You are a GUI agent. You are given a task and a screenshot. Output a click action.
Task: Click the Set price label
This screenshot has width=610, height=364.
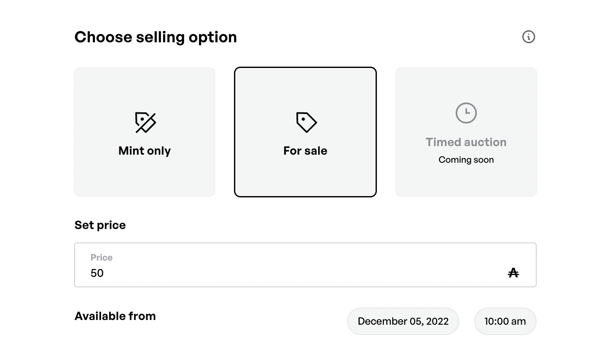(100, 225)
